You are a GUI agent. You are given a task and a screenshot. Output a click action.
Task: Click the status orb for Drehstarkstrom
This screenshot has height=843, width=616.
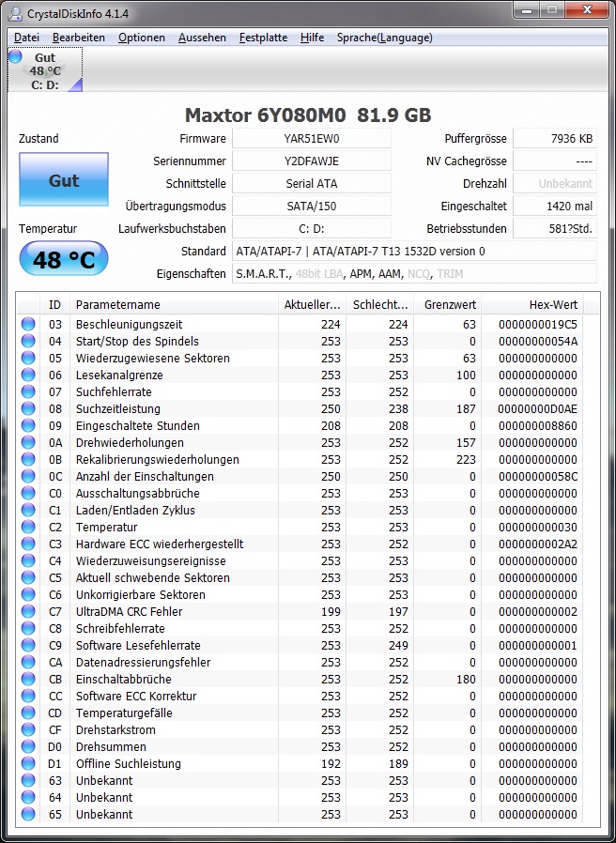click(x=28, y=730)
